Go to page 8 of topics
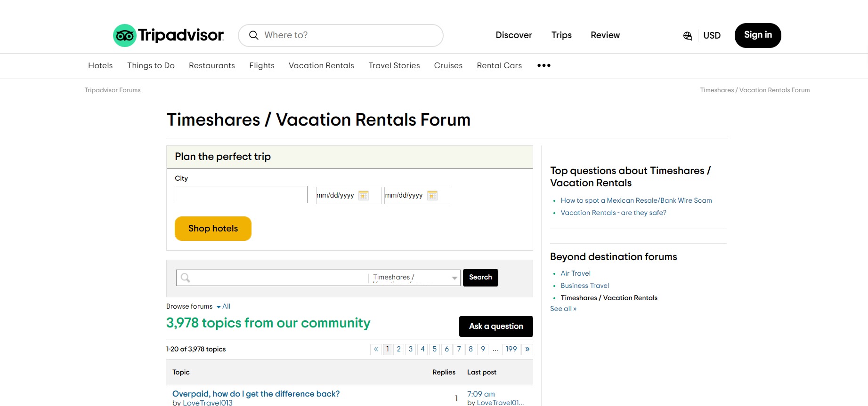868x406 pixels. (x=471, y=349)
